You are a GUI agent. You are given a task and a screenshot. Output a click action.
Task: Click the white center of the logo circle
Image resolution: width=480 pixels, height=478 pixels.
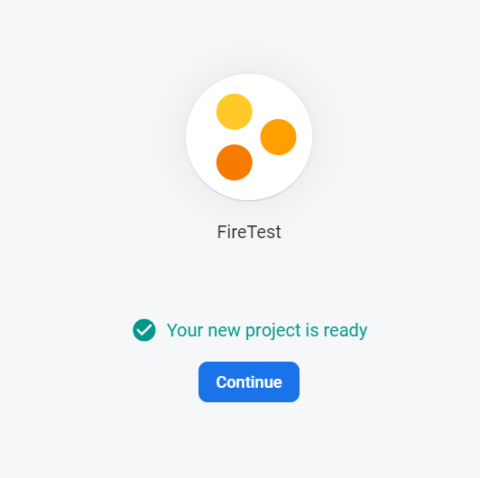[x=249, y=137]
